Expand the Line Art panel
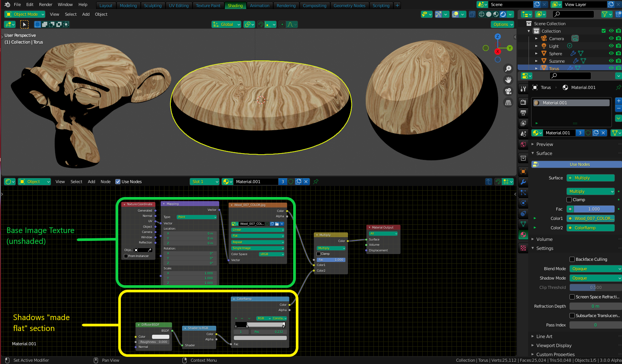622x364 pixels. 544,337
